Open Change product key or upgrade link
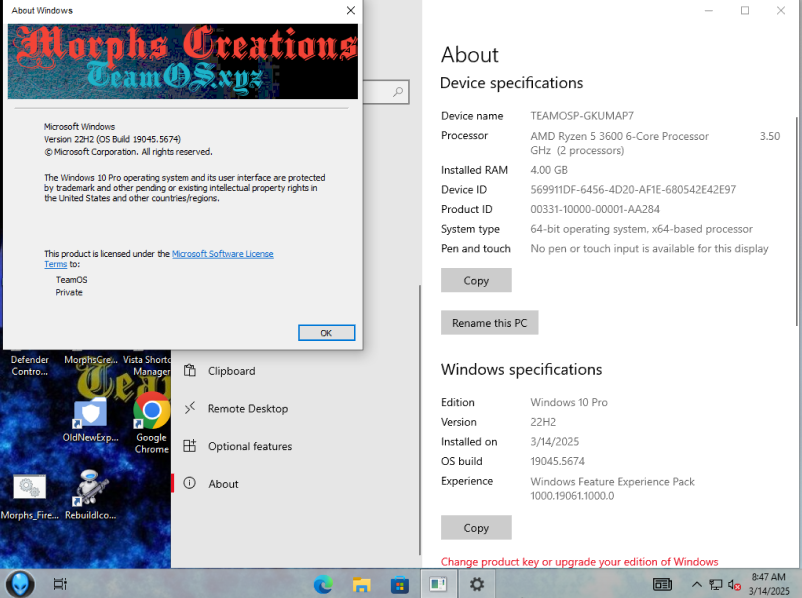The image size is (802, 598). [x=579, y=562]
